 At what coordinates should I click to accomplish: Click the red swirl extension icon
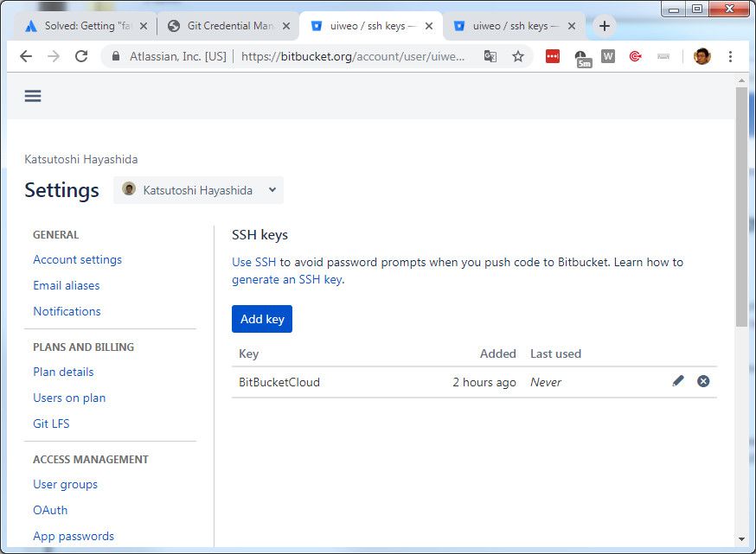pos(636,56)
